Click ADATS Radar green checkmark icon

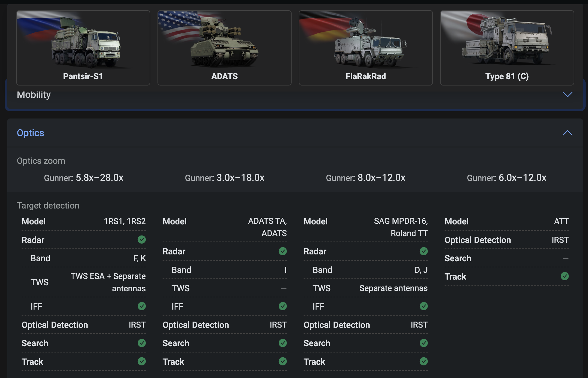coord(283,251)
